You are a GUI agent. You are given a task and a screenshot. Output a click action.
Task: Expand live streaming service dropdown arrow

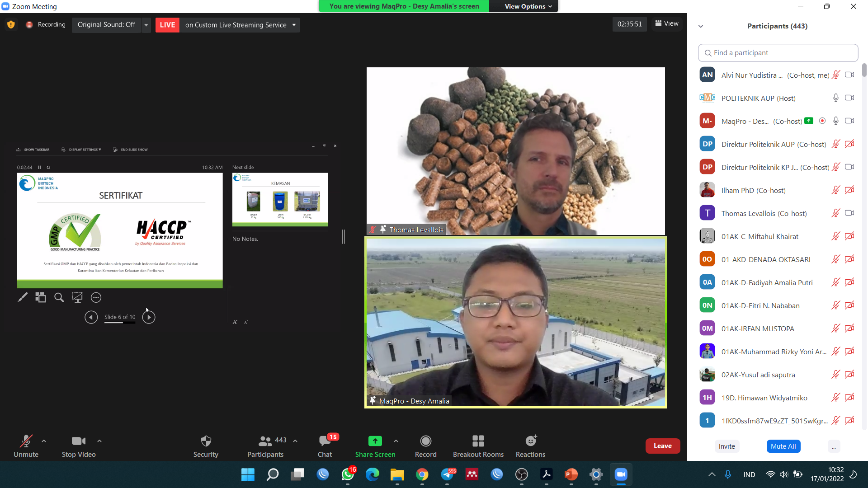[x=294, y=25]
